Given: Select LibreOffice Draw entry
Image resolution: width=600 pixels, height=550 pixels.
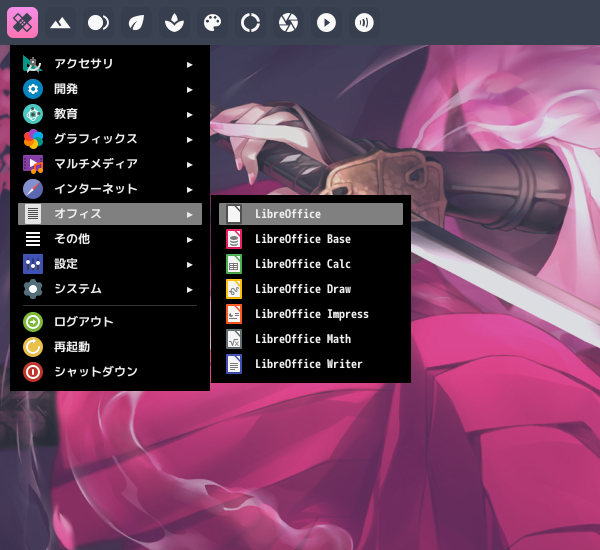Looking at the screenshot, I should 311,289.
